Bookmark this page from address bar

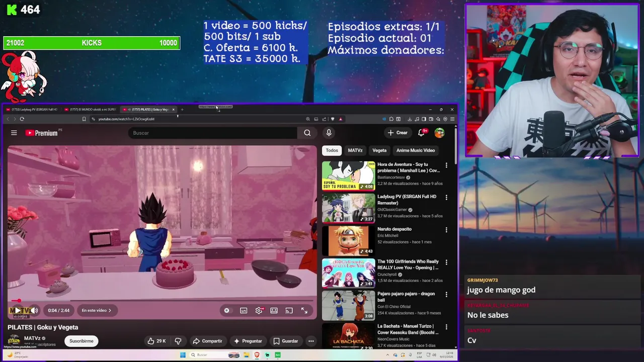84,119
